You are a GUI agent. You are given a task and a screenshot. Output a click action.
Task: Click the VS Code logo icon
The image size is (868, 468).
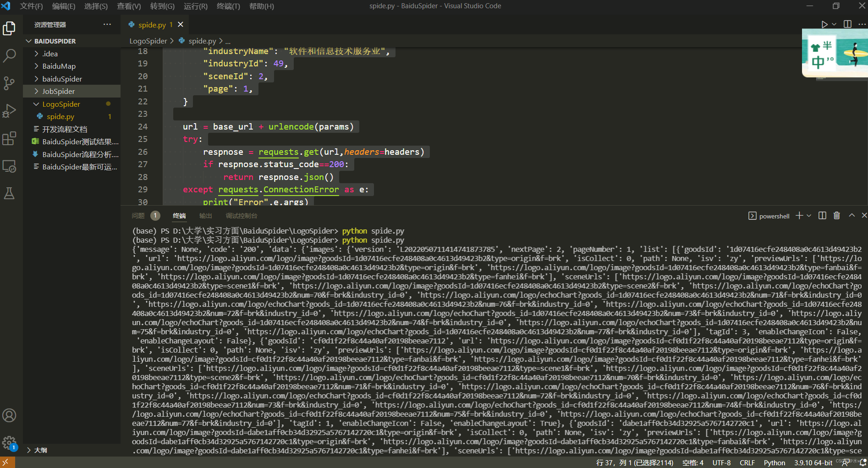[6, 6]
